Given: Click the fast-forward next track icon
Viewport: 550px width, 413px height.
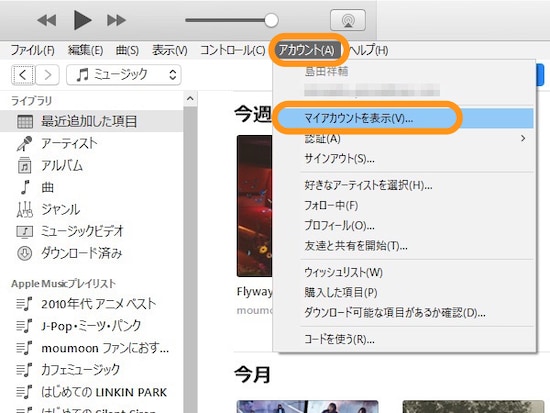Looking at the screenshot, I should coord(116,20).
